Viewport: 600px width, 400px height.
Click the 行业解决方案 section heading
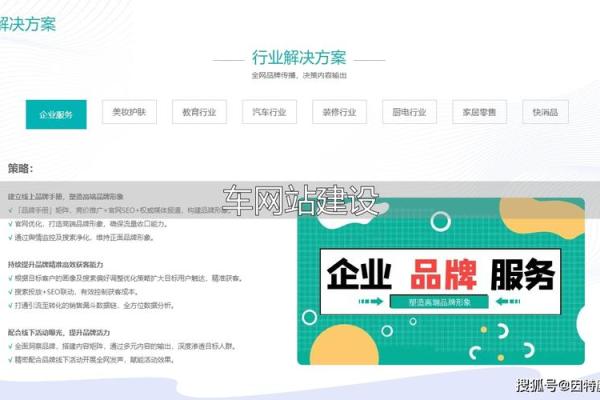pos(299,57)
